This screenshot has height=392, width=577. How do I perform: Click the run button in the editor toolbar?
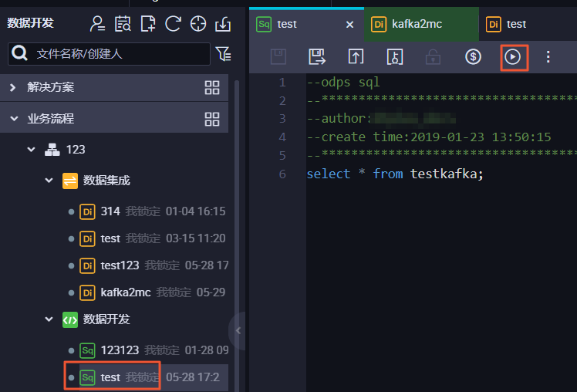[x=513, y=56]
